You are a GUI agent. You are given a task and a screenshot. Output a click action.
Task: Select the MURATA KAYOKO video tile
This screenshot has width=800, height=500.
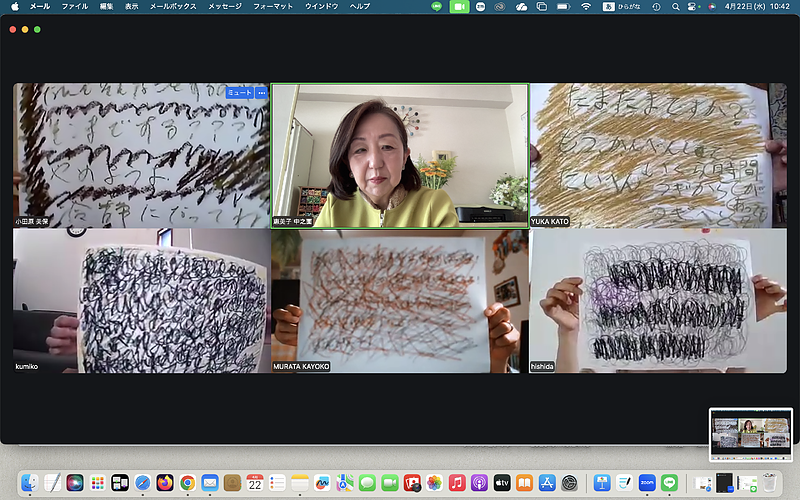coord(400,301)
